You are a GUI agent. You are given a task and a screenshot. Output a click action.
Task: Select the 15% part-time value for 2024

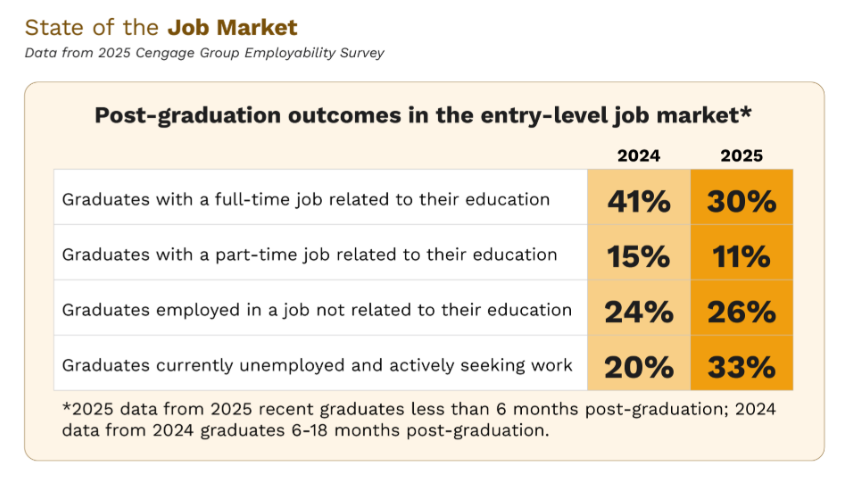(638, 256)
